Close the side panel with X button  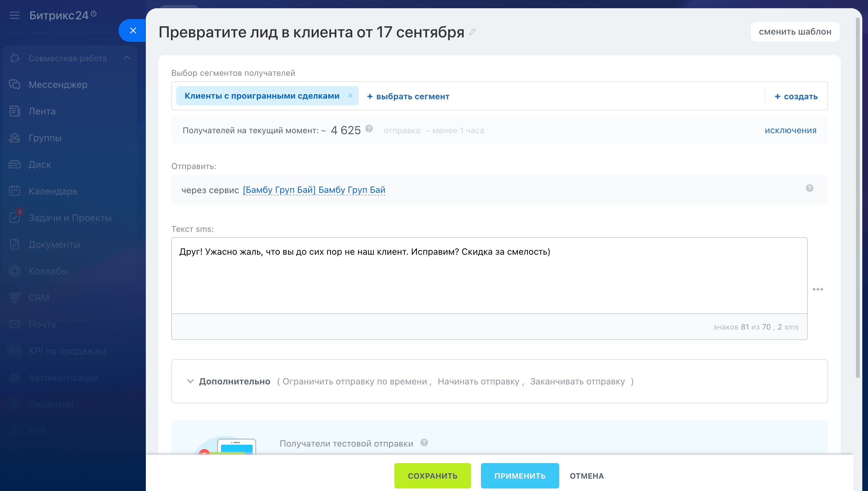133,31
